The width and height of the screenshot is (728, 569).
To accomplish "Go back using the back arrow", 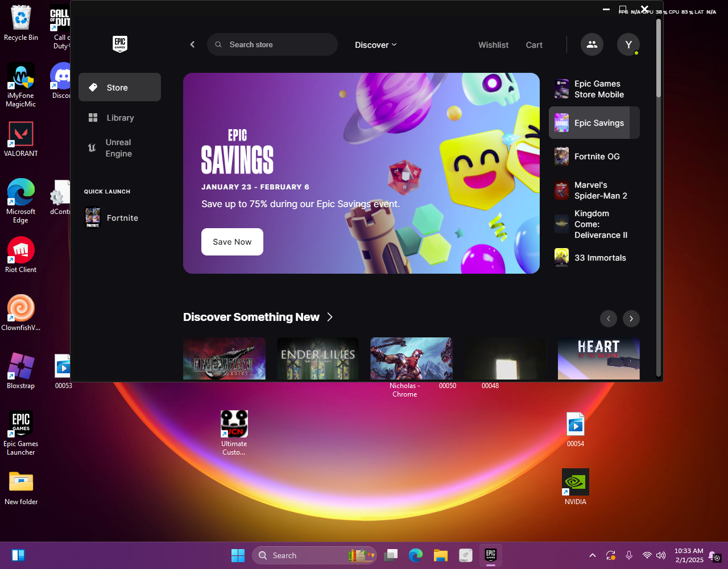I will pyautogui.click(x=192, y=44).
